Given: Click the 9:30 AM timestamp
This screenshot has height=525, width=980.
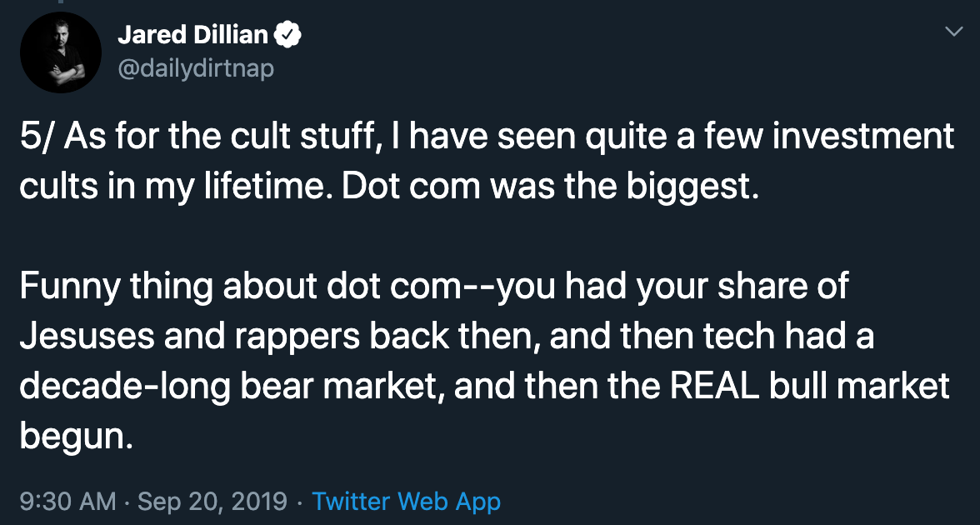Looking at the screenshot, I should click(x=67, y=502).
